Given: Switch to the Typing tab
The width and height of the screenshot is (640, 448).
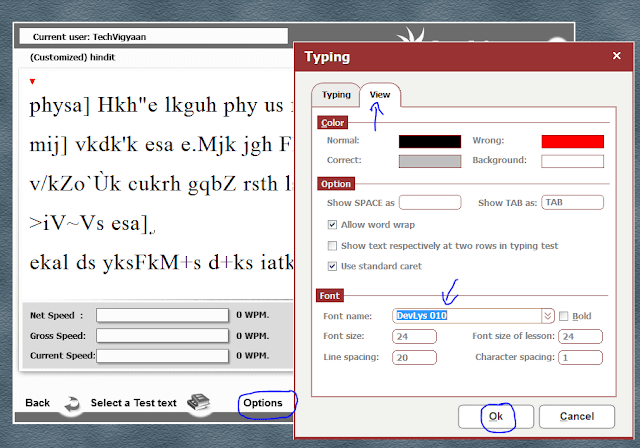Looking at the screenshot, I should (336, 95).
